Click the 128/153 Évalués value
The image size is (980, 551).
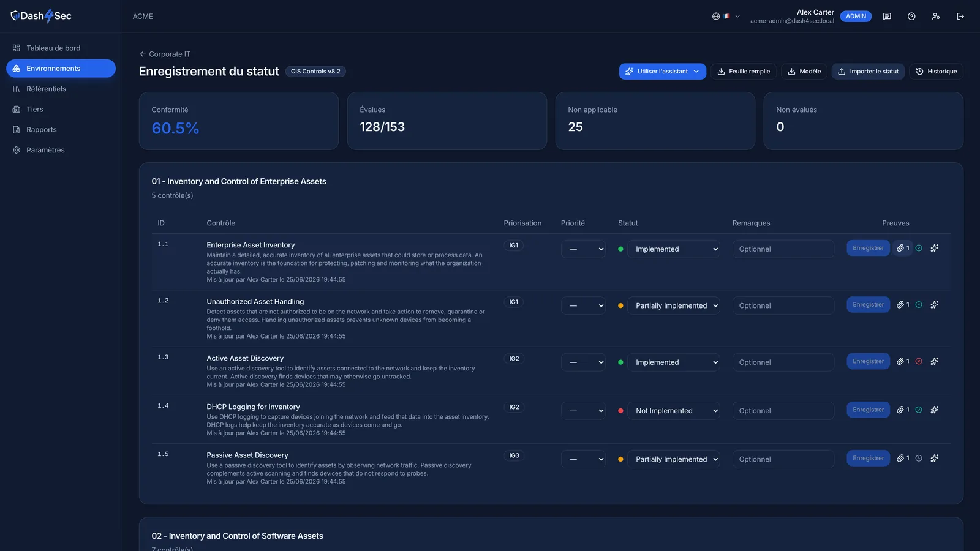(x=382, y=127)
